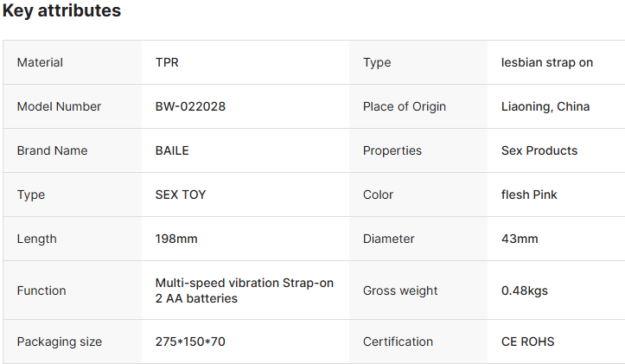This screenshot has height=364, width=625.
Task: Select the 275*150*70 packaging value
Action: click(x=190, y=342)
